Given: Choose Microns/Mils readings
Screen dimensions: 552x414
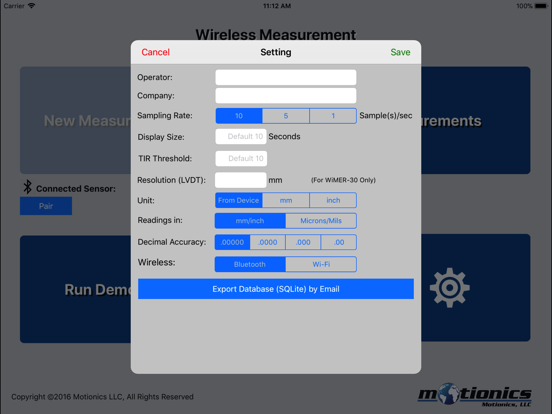Looking at the screenshot, I should (x=321, y=221).
